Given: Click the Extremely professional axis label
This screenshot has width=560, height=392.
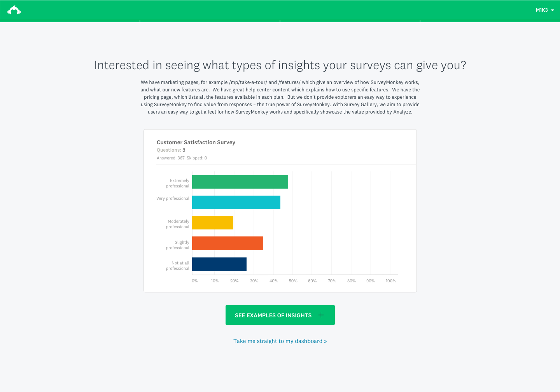Looking at the screenshot, I should tap(178, 183).
